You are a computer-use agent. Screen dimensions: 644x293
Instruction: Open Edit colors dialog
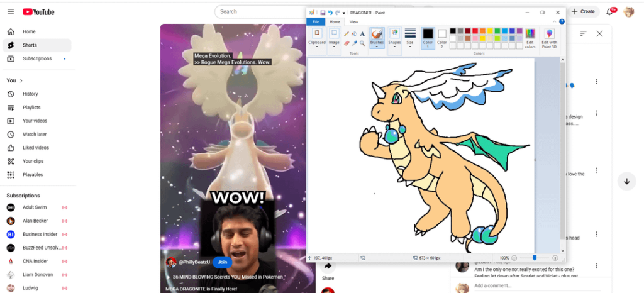click(530, 38)
